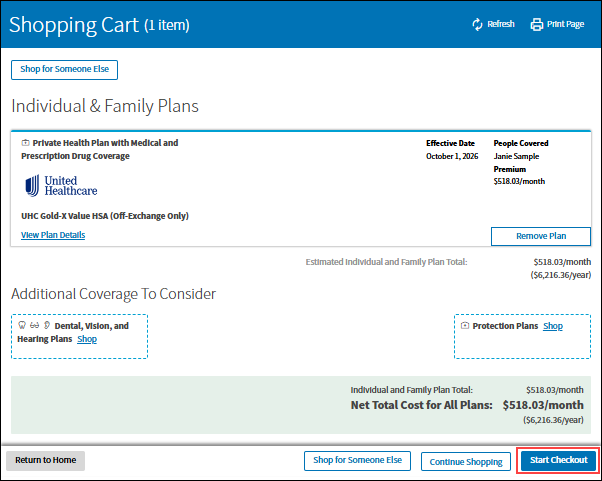Click the ear icon in Hearing plans box
Image resolution: width=602 pixels, height=481 pixels.
click(x=47, y=325)
